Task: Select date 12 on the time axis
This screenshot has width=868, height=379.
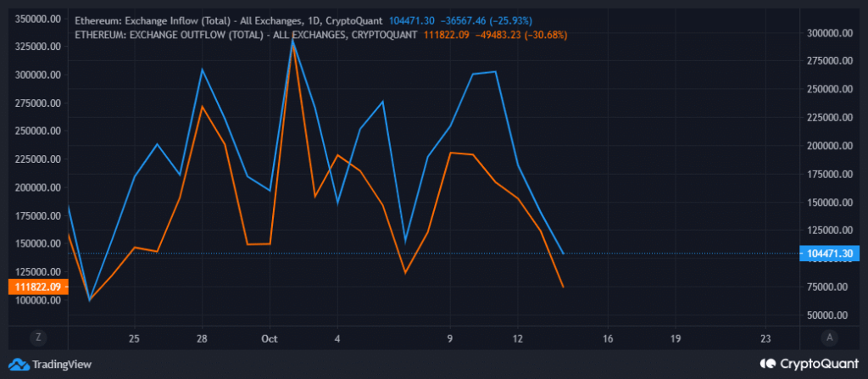Action: click(x=517, y=338)
